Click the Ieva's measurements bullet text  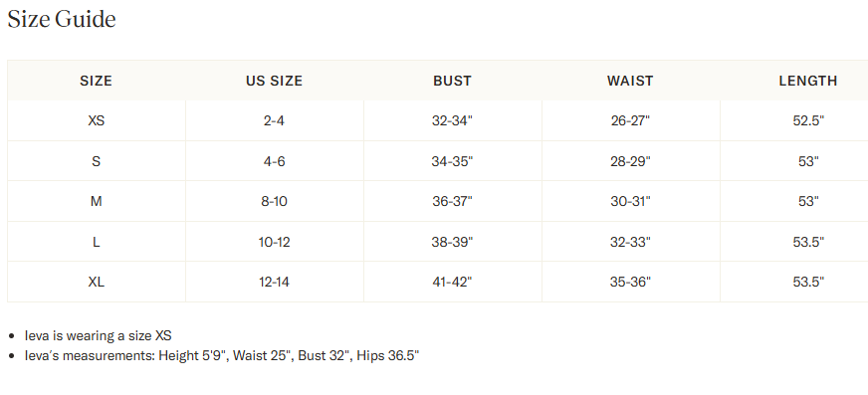coord(222,356)
